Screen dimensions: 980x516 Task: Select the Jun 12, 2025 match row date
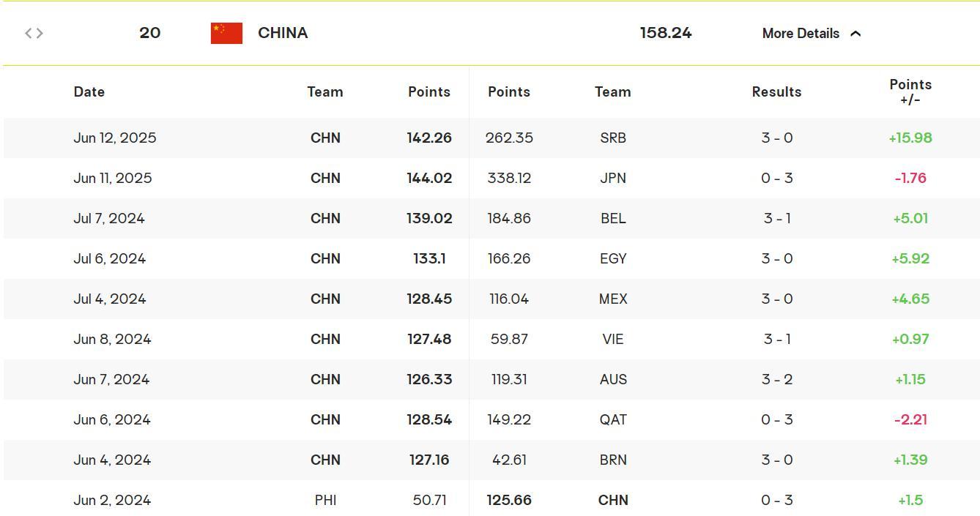point(115,138)
